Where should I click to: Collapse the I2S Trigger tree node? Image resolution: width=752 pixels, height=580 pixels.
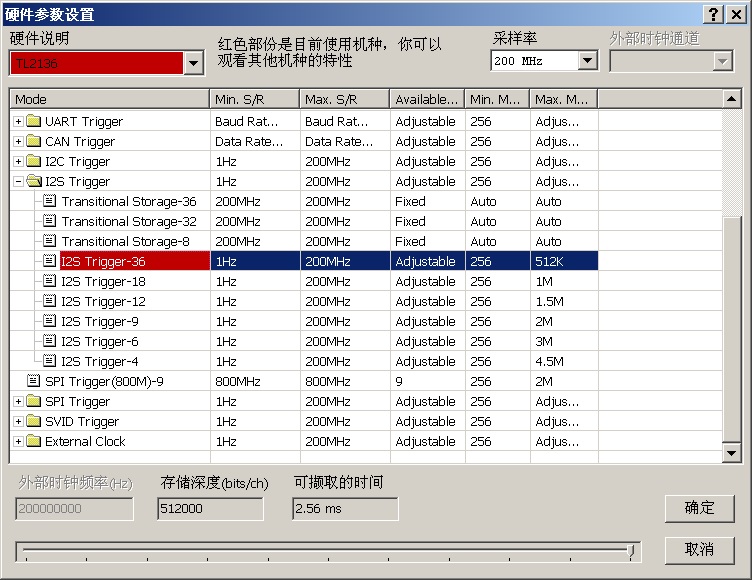coord(18,181)
